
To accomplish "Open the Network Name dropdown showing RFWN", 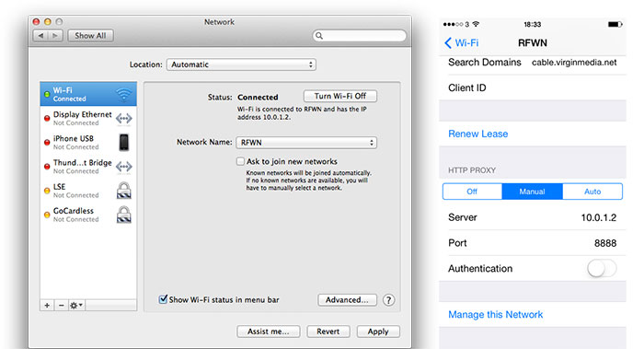I will click(306, 143).
